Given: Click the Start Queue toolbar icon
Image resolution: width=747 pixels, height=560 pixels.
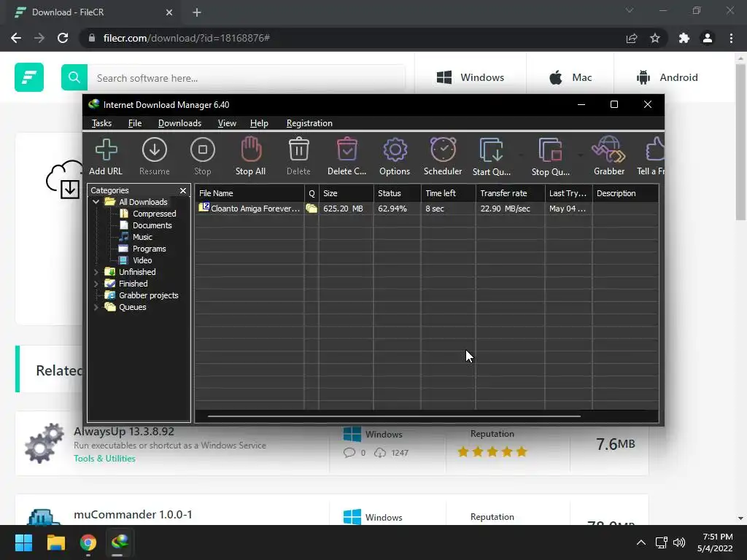Looking at the screenshot, I should tap(492, 156).
